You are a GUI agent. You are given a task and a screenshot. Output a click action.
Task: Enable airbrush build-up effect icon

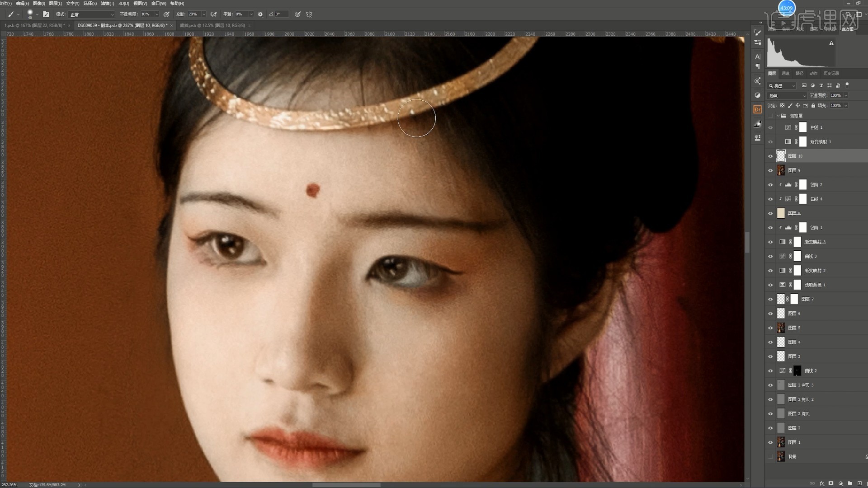(x=213, y=14)
